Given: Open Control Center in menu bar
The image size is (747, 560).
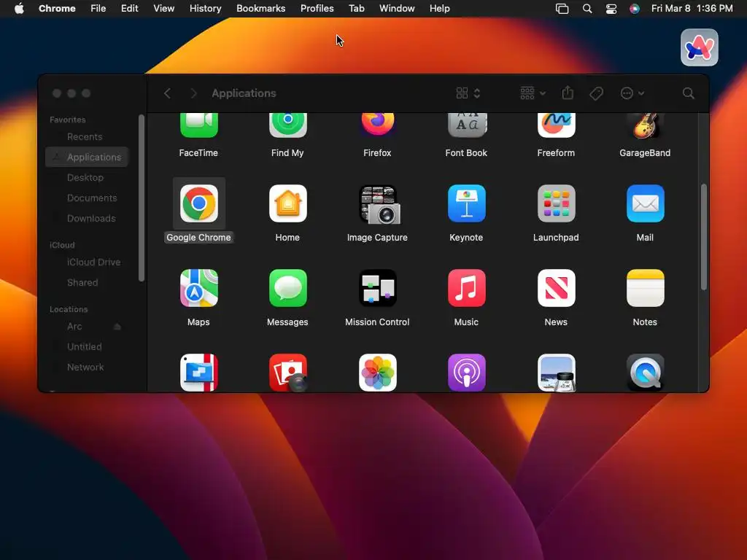Looking at the screenshot, I should click(x=611, y=9).
